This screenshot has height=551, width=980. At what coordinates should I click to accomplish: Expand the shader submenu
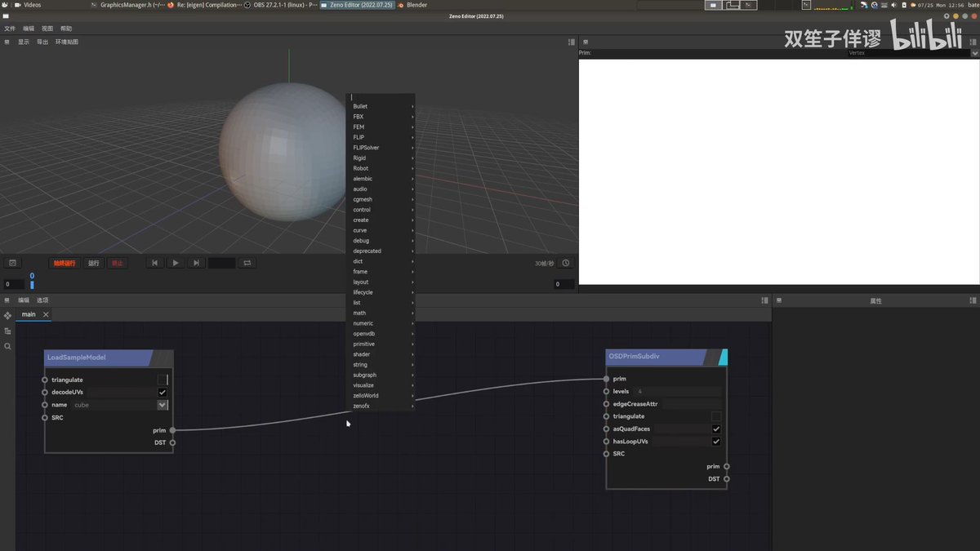[382, 354]
